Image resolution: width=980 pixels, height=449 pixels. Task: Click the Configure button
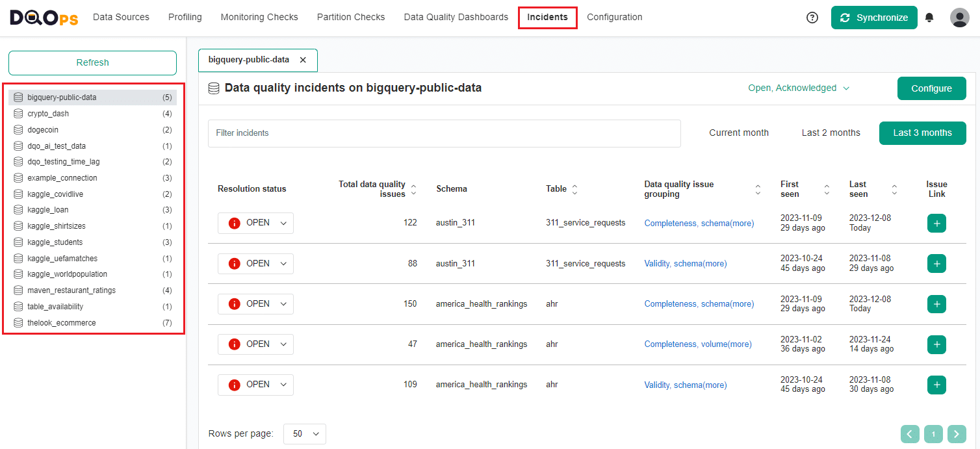pyautogui.click(x=931, y=88)
